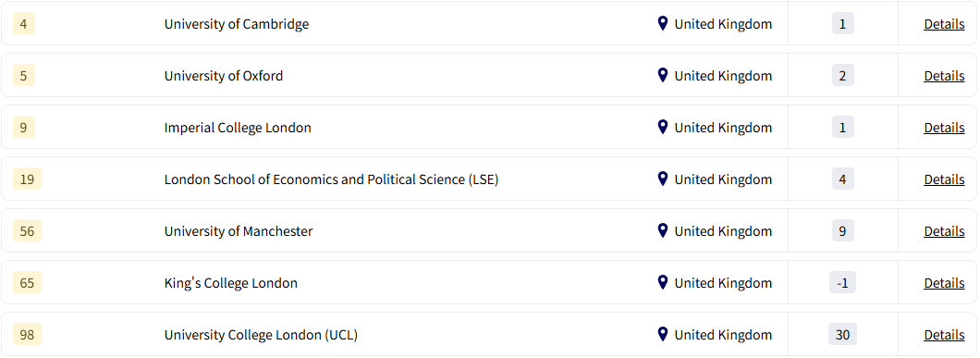
Task: Click location pin icon for University of Oxford
Action: click(x=663, y=76)
